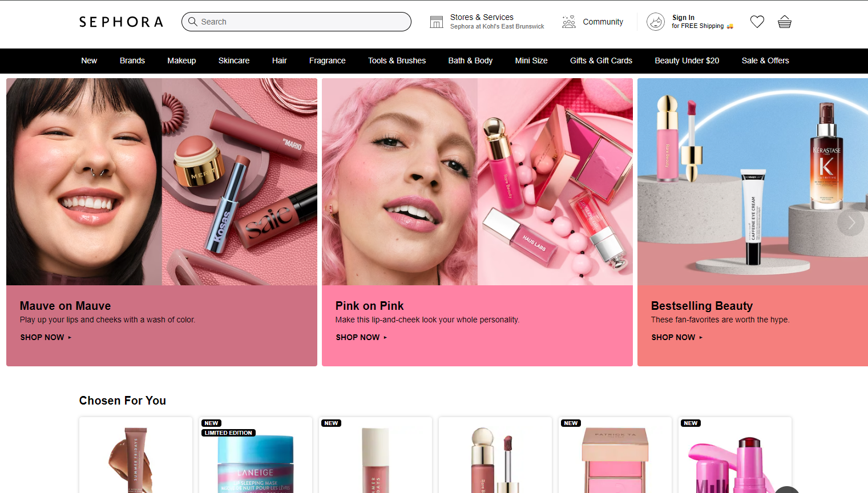Open the shopping basket icon
This screenshot has height=493, width=868.
(785, 22)
